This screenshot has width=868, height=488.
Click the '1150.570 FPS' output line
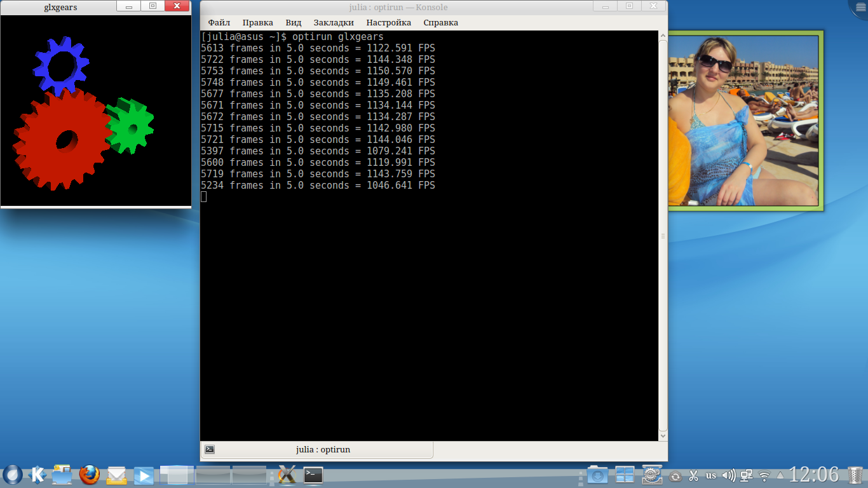pyautogui.click(x=318, y=71)
